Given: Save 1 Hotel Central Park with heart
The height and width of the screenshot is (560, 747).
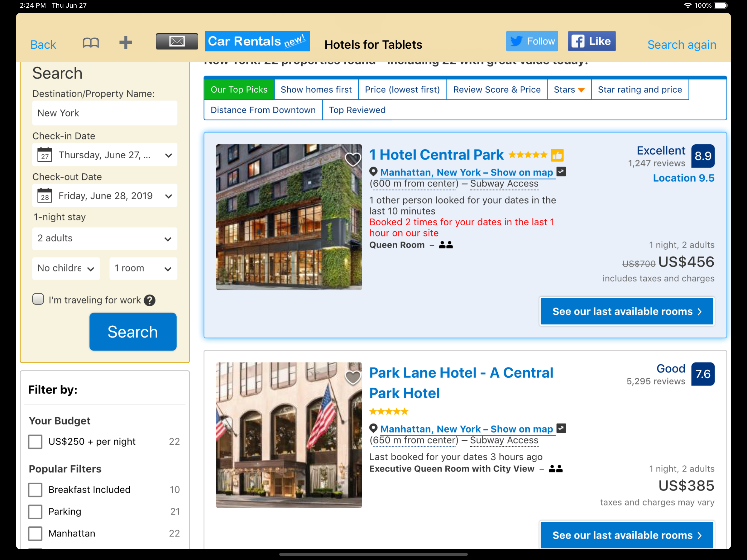Looking at the screenshot, I should click(352, 159).
